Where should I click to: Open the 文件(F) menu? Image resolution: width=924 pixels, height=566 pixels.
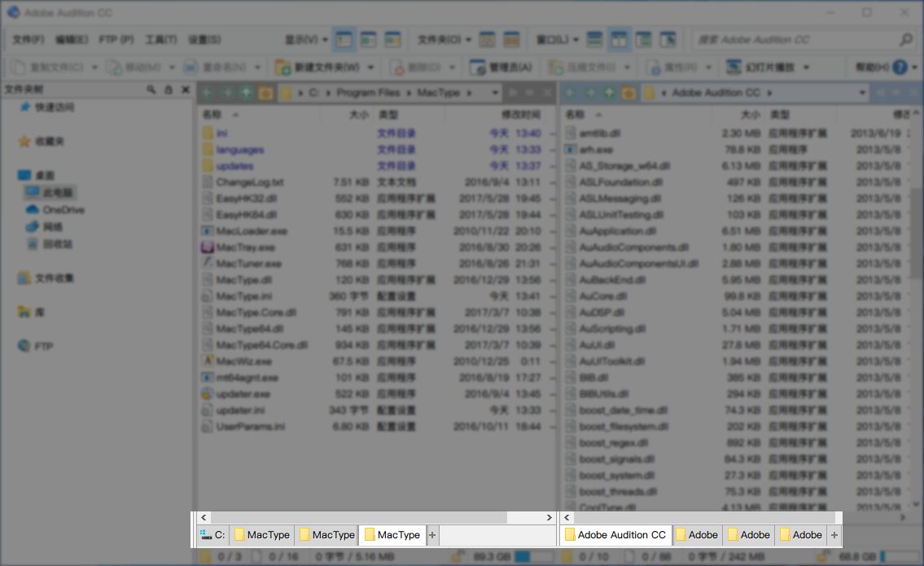(28, 40)
